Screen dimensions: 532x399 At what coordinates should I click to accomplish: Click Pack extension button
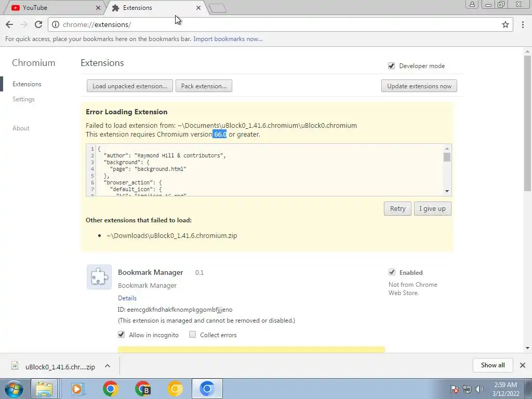[204, 86]
